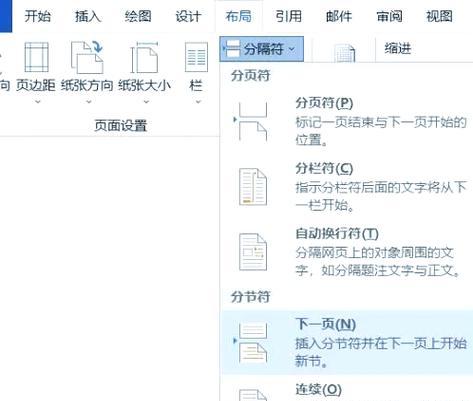The width and height of the screenshot is (473, 401).
Task: Click the 页面设置 group label
Action: point(120,126)
